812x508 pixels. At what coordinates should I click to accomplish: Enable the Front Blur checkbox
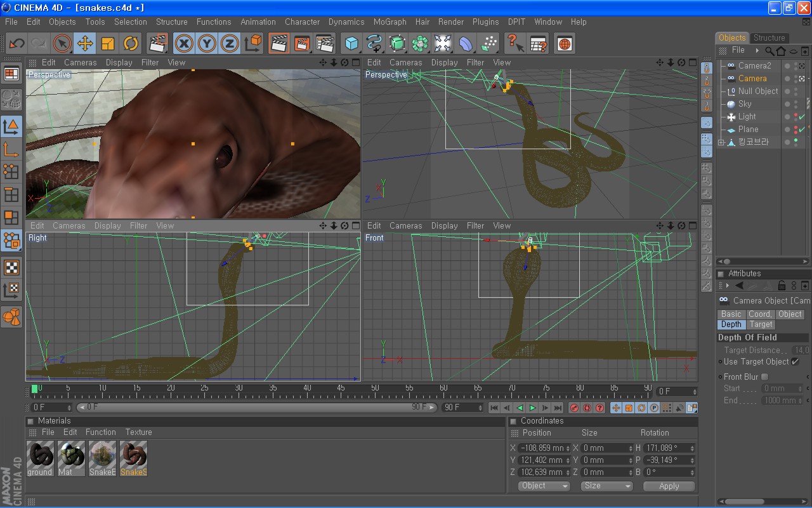pyautogui.click(x=765, y=377)
